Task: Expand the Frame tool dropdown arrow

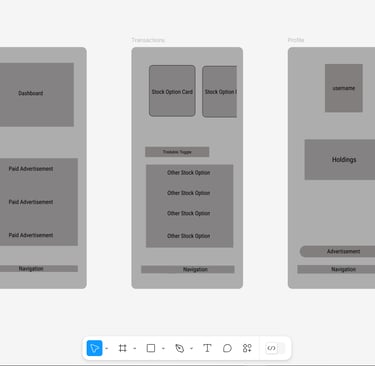Action: [135, 349]
